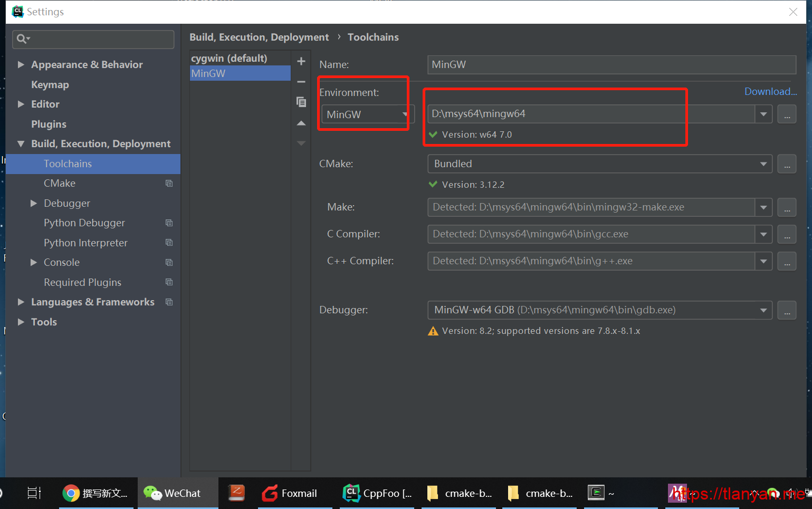
Task: Open the Python Interpreter settings page
Action: point(85,243)
